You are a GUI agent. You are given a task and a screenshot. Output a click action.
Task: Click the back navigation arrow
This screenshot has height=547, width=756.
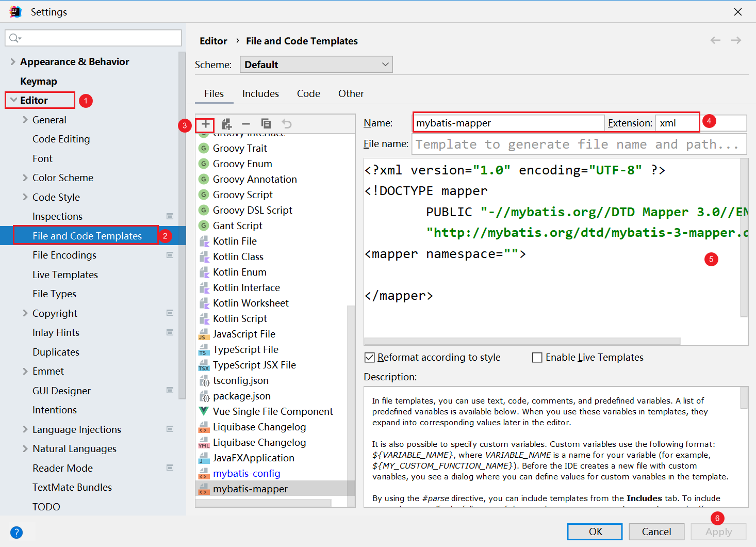coord(715,40)
